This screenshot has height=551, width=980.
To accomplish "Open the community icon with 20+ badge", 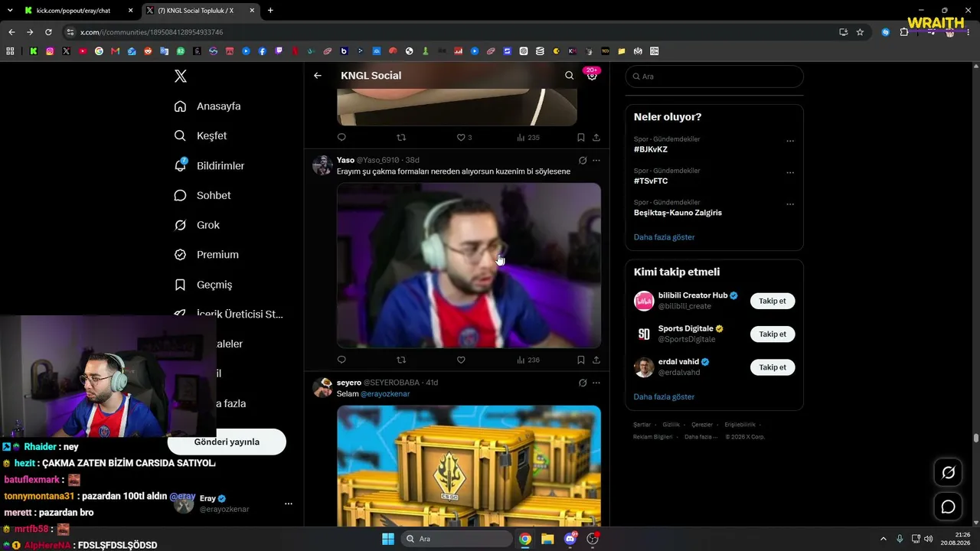I will pos(592,75).
